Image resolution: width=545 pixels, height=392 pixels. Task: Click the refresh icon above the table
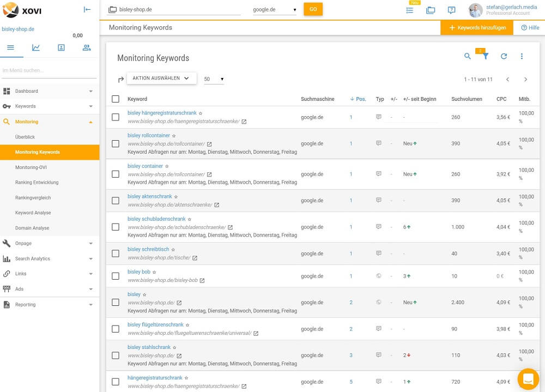pos(504,56)
